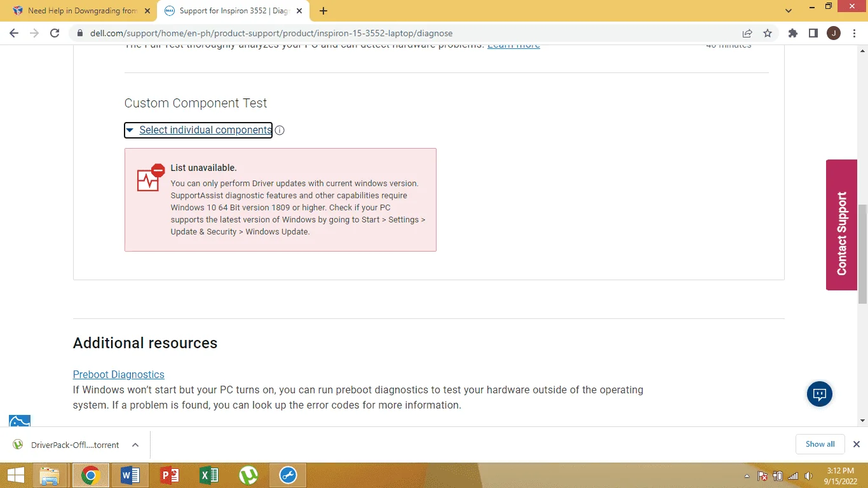
Task: Click the List unavailable. error title
Action: pos(203,168)
